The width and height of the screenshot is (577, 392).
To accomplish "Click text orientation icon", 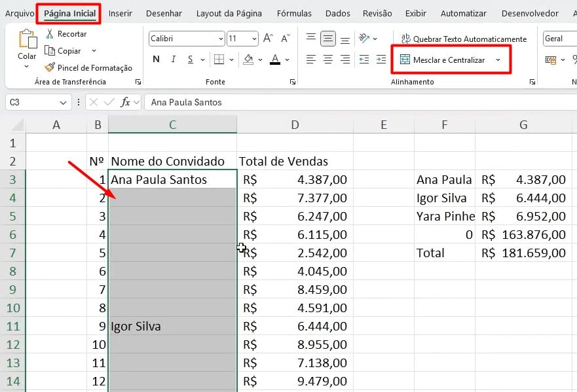I will (x=364, y=38).
